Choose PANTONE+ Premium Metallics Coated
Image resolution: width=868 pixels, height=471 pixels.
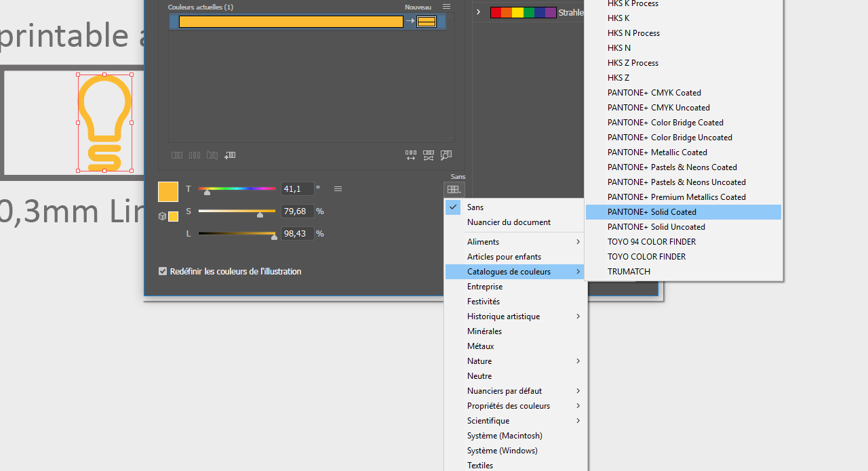click(x=684, y=197)
